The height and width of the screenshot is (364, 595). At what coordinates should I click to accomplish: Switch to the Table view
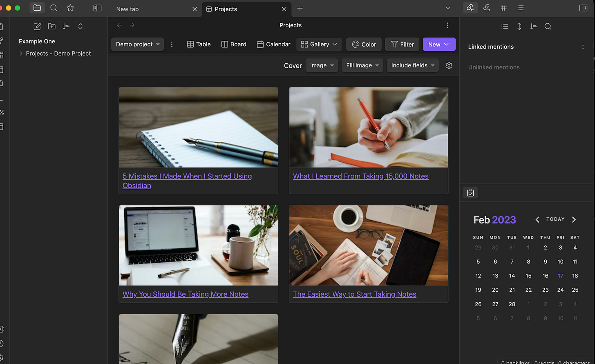pyautogui.click(x=199, y=44)
